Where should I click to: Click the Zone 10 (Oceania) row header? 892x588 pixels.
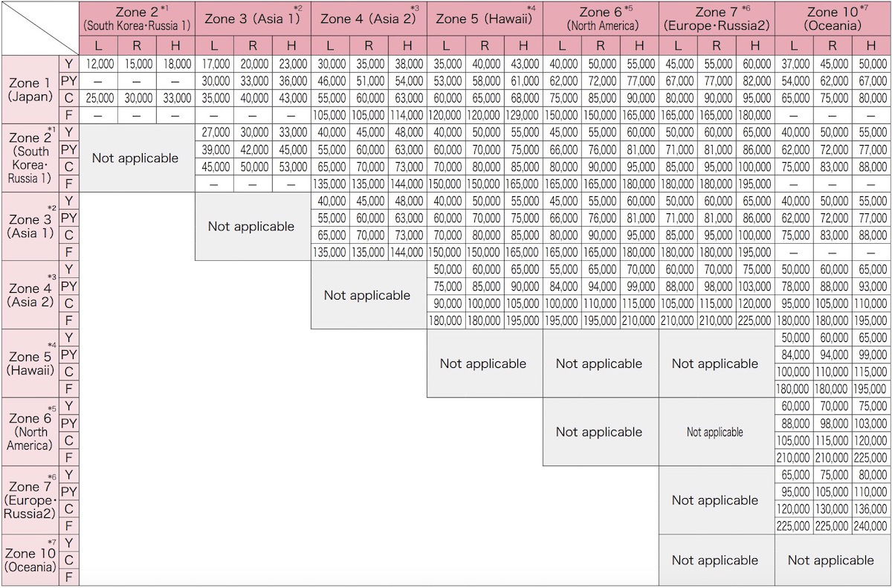pos(30,560)
